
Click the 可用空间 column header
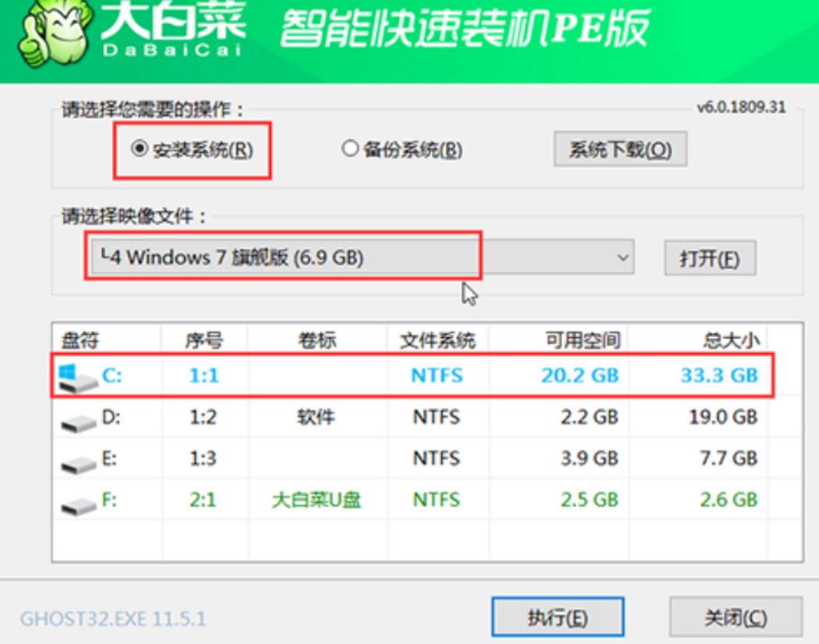click(x=582, y=340)
